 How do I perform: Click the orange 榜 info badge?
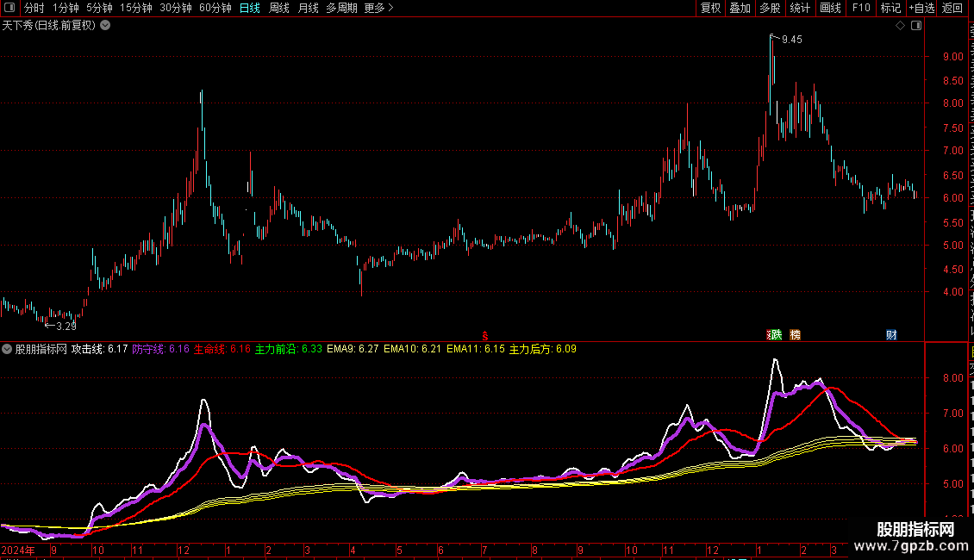tap(795, 334)
